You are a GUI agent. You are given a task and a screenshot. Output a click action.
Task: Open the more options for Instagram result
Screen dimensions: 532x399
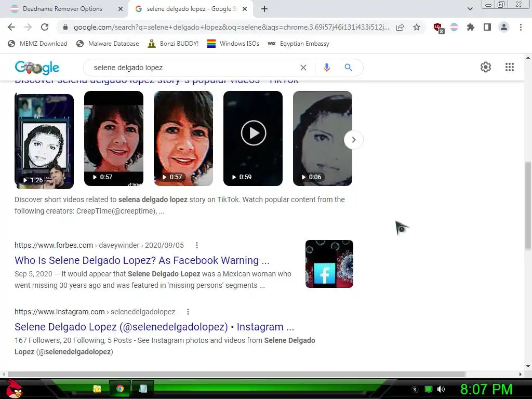click(188, 312)
